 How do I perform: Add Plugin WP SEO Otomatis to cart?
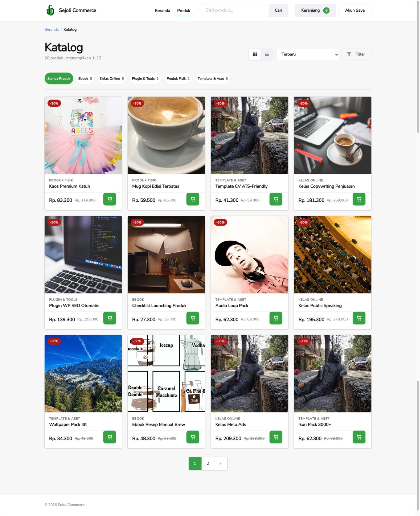(x=110, y=318)
